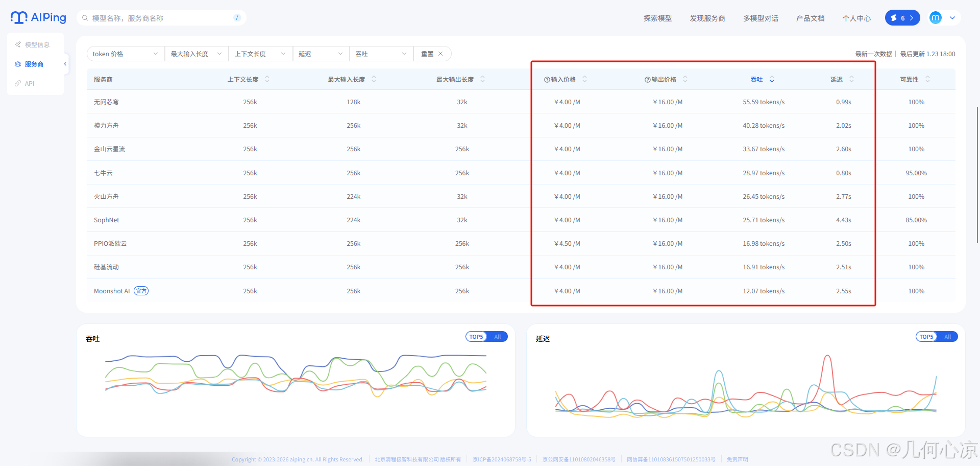Open 多模型对话 in top navigation
Image resolution: width=980 pixels, height=466 pixels.
tap(761, 18)
